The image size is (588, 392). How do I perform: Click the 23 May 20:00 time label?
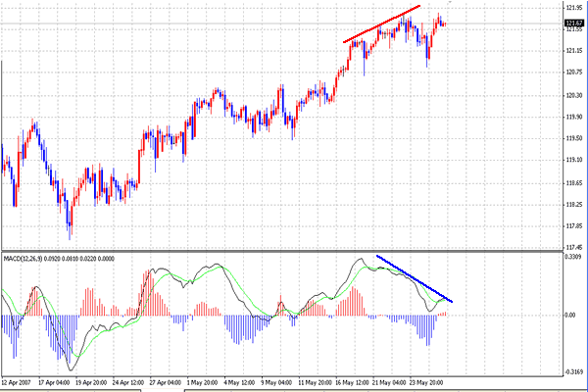[x=426, y=383]
